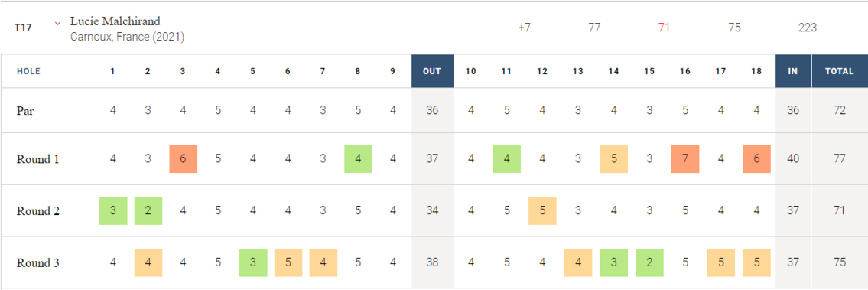
Task: Click Round 1 hole 16 score 7 cell
Action: [685, 159]
